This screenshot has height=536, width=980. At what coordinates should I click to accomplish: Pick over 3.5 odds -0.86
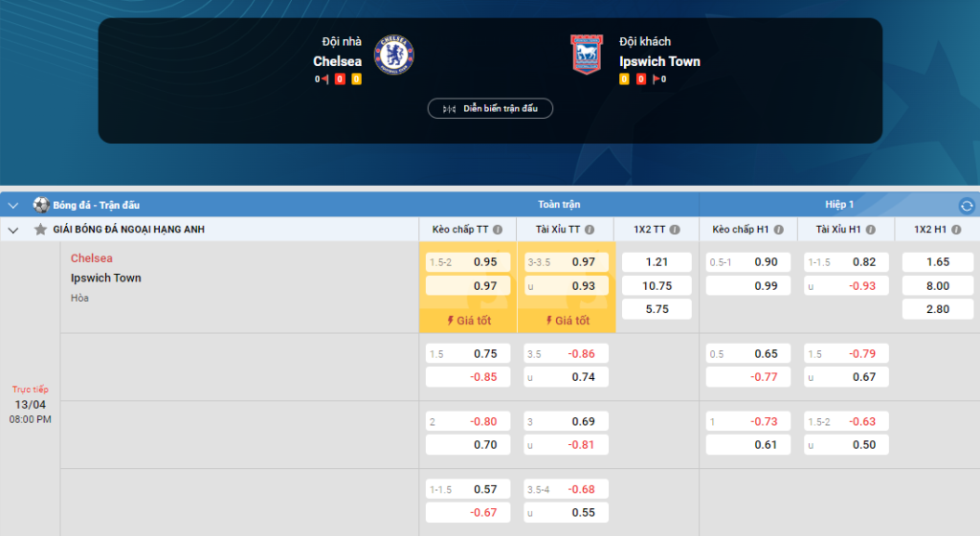click(567, 353)
